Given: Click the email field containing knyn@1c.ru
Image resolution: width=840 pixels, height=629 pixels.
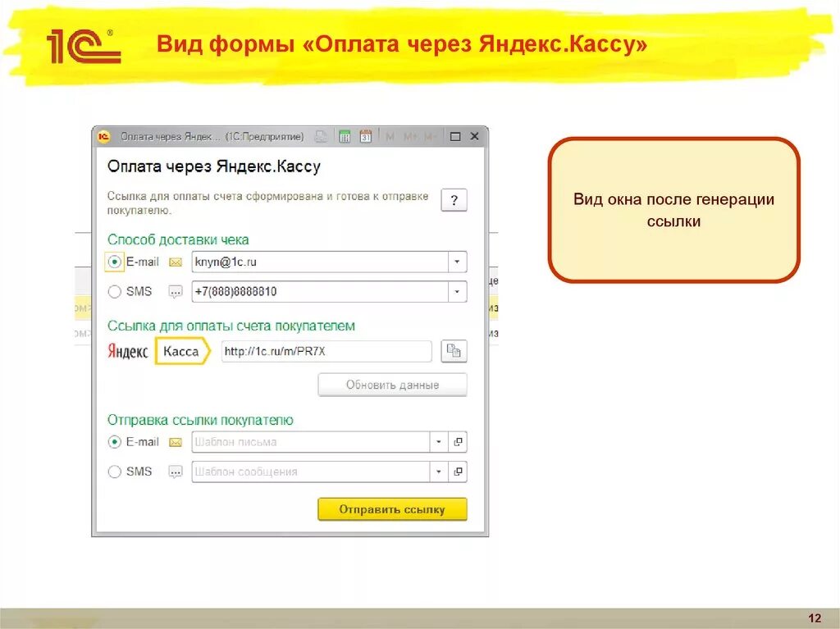Looking at the screenshot, I should (x=320, y=262).
